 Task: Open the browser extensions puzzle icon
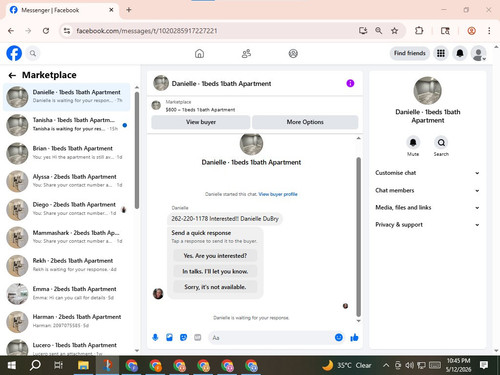click(419, 31)
